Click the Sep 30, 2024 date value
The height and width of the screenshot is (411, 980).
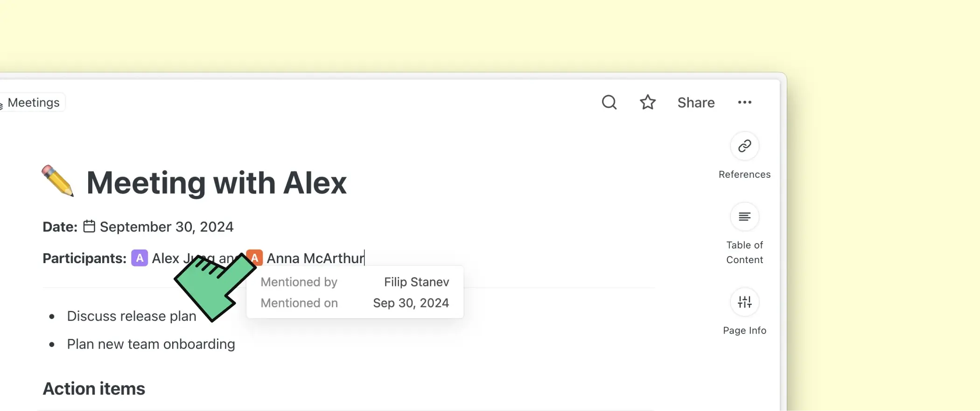(410, 303)
